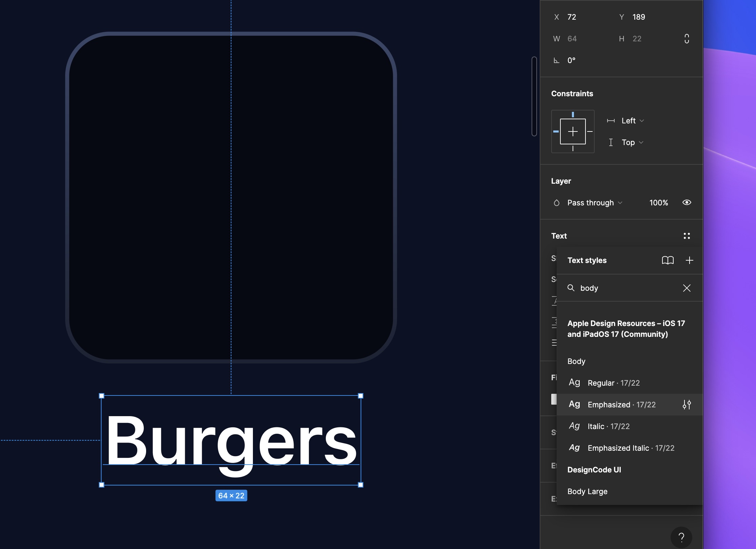756x549 pixels.
Task: Click the X position field showing 72
Action: tap(572, 17)
